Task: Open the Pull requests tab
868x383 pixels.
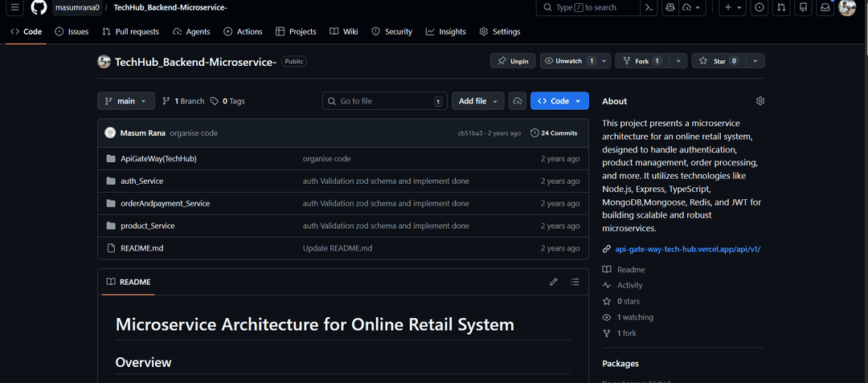Action: (131, 31)
